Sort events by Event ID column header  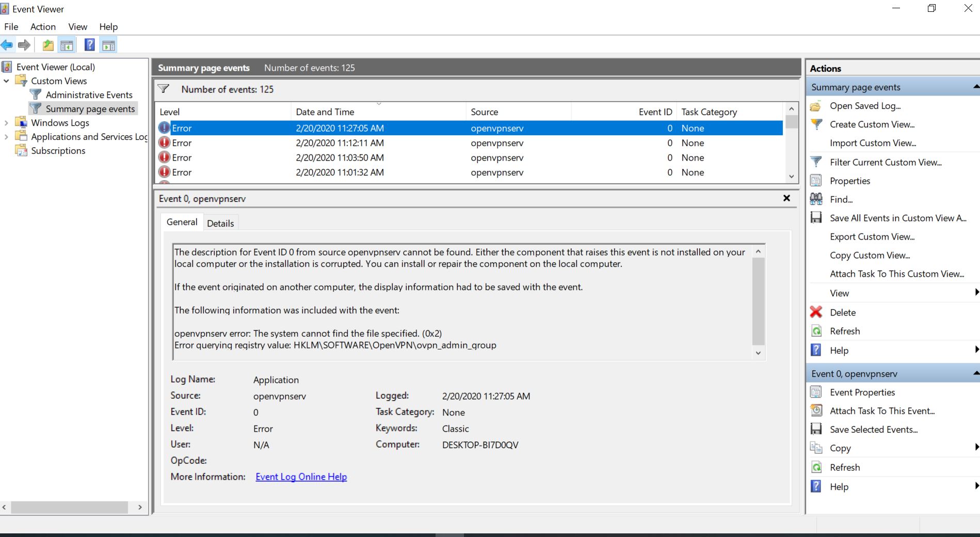tap(624, 112)
